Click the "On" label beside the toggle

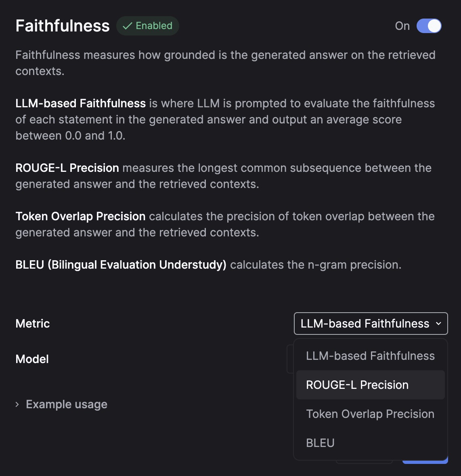(x=402, y=26)
